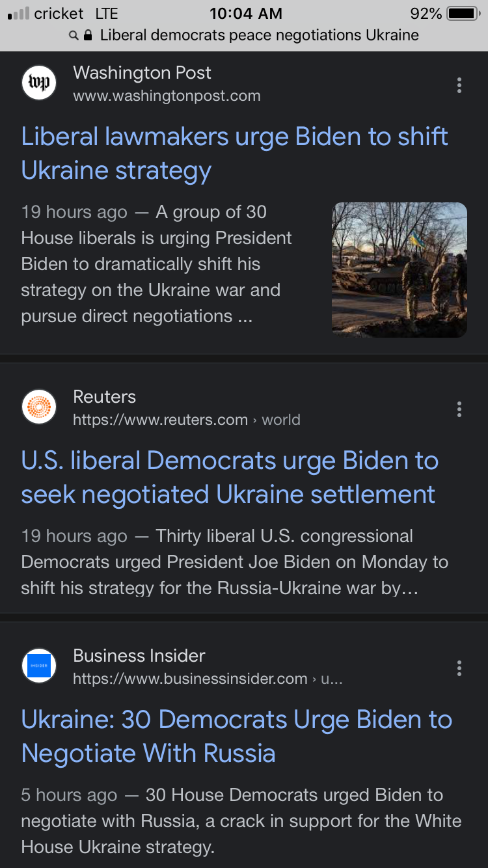Open '30 Democrats Urge Biden' headline
The height and width of the screenshot is (868, 488).
236,737
